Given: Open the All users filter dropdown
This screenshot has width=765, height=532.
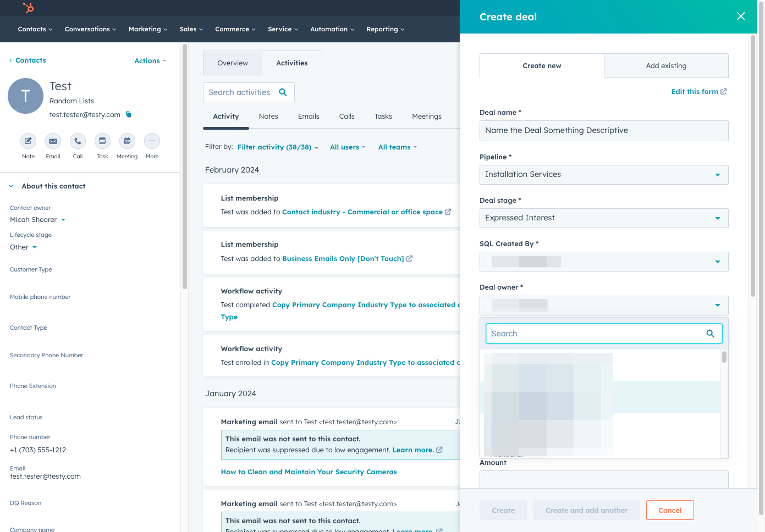Looking at the screenshot, I should point(348,147).
